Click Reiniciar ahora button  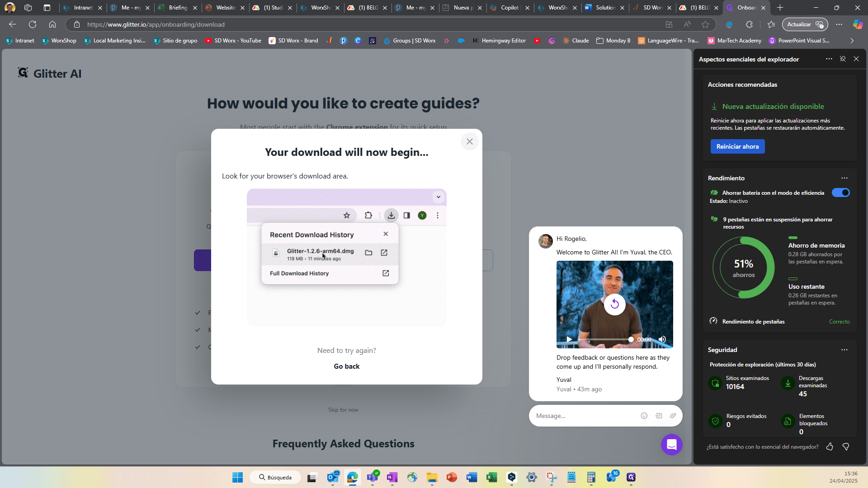pos(737,146)
